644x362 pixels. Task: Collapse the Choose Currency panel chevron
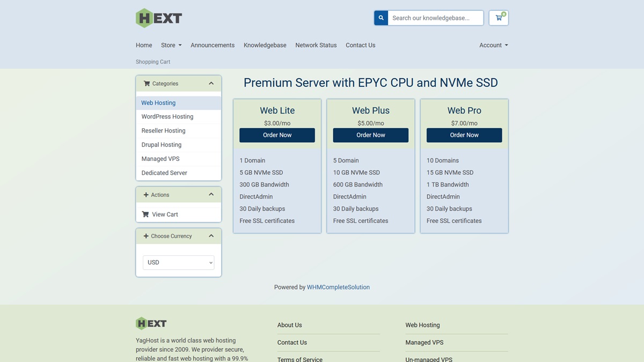211,236
